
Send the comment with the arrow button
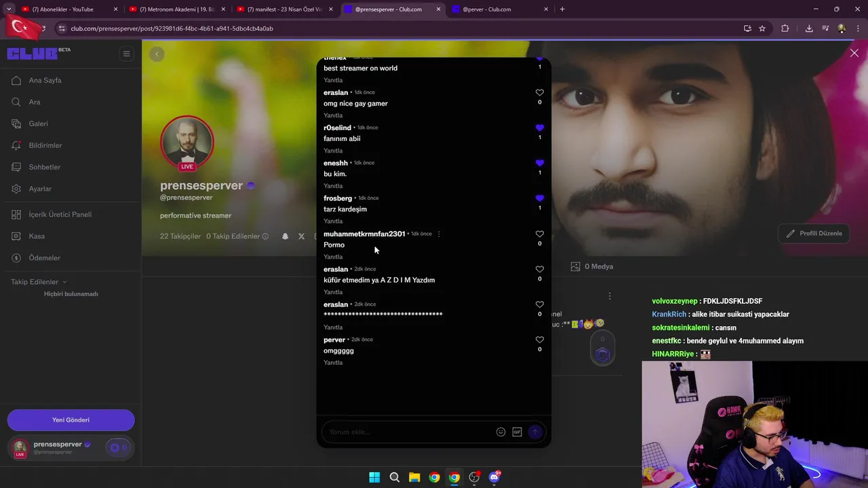[535, 432]
